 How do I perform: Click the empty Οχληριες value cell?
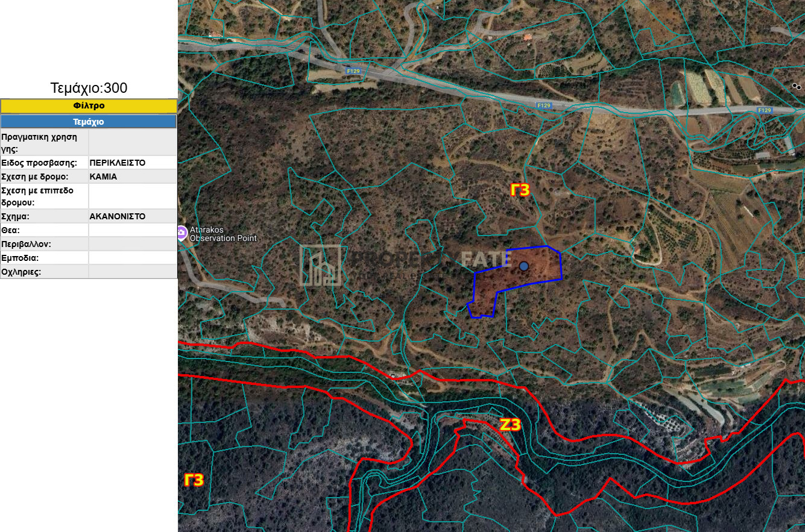click(x=133, y=272)
